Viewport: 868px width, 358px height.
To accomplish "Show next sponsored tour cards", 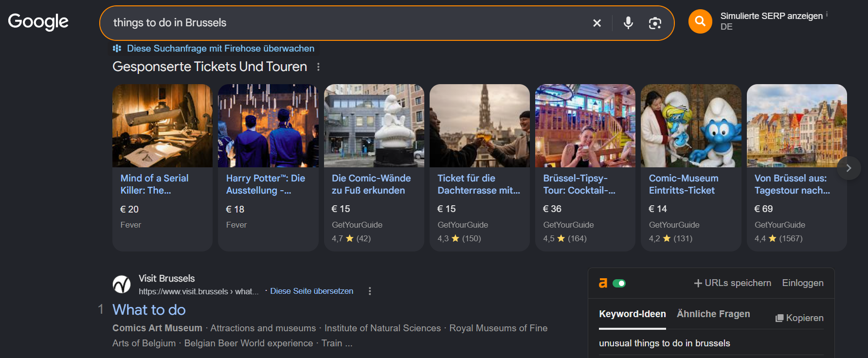I will 849,168.
